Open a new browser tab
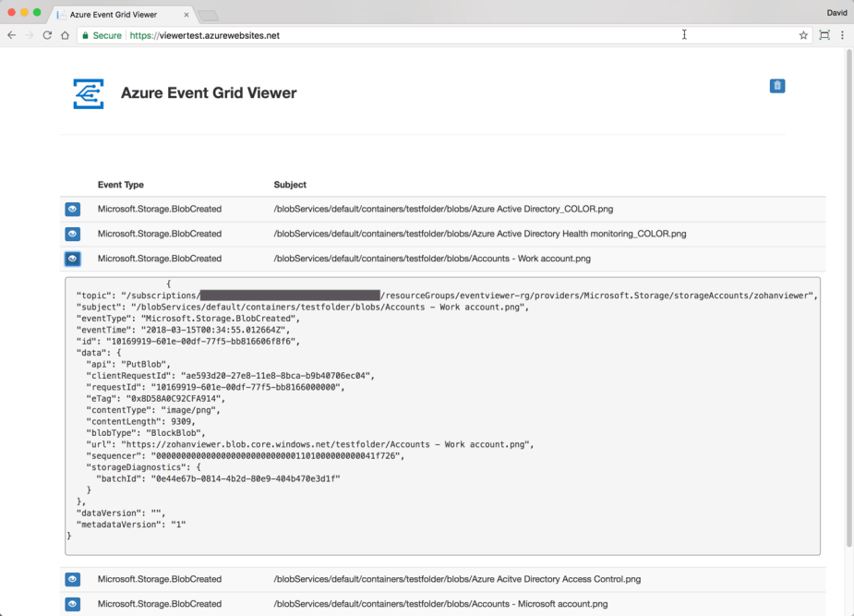Screen dimensions: 854x616 click(207, 14)
